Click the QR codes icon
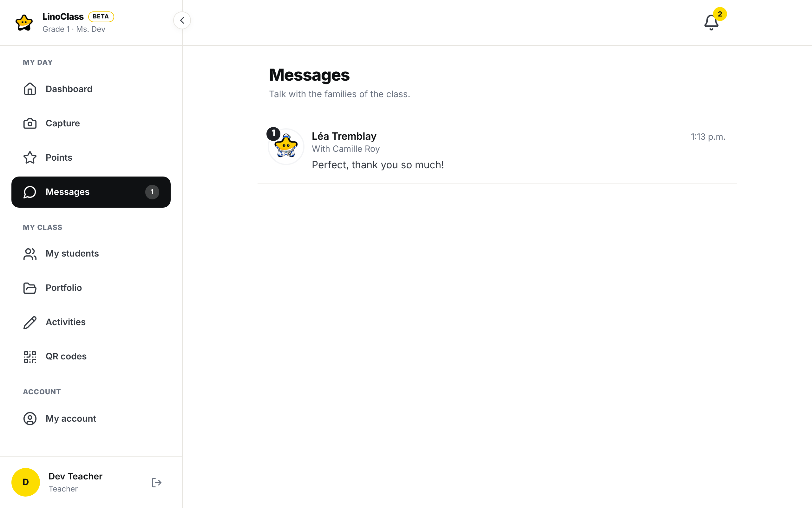The height and width of the screenshot is (508, 812). 30,357
